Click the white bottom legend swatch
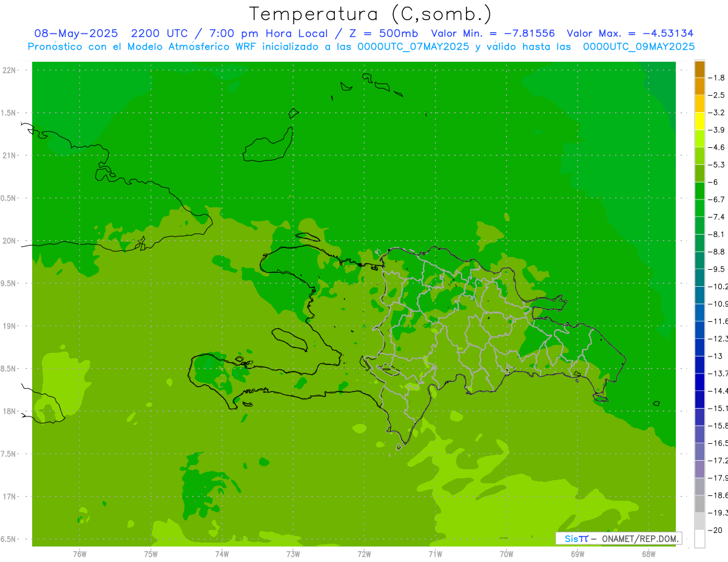Image resolution: width=728 pixels, height=562 pixels. point(699,539)
